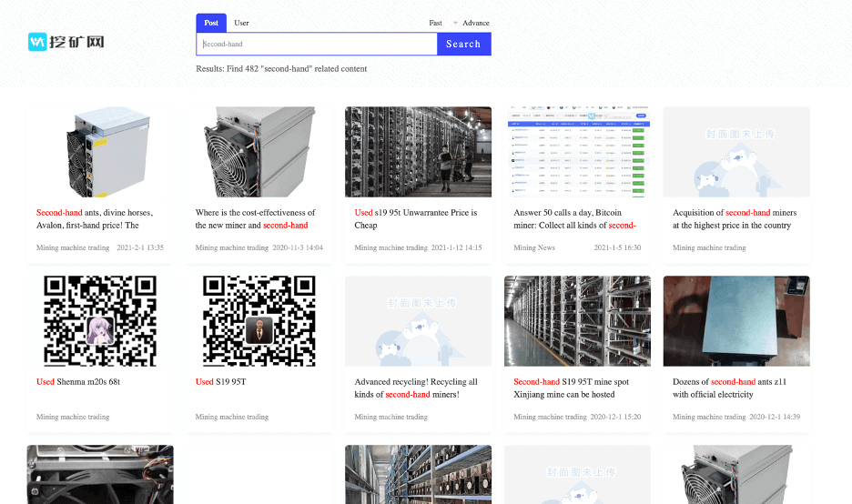Open placeholder image above 'Acquisition of second-hand miners'

coord(736,152)
